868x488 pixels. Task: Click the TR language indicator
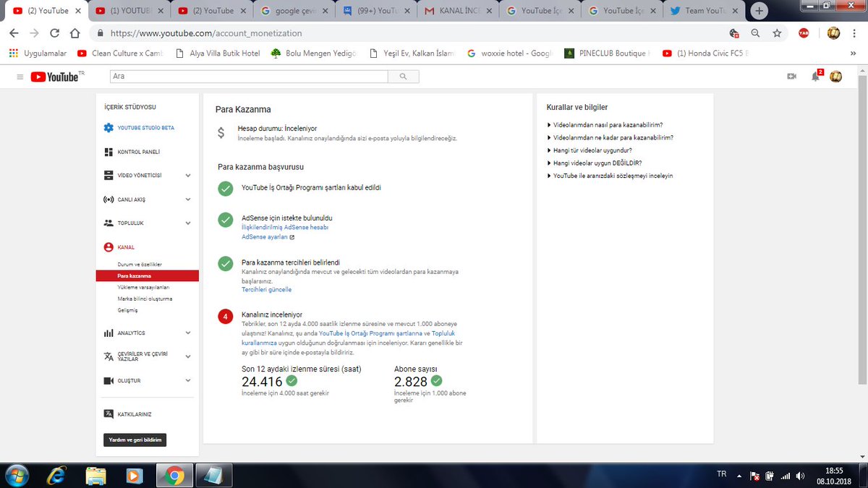coord(721,474)
